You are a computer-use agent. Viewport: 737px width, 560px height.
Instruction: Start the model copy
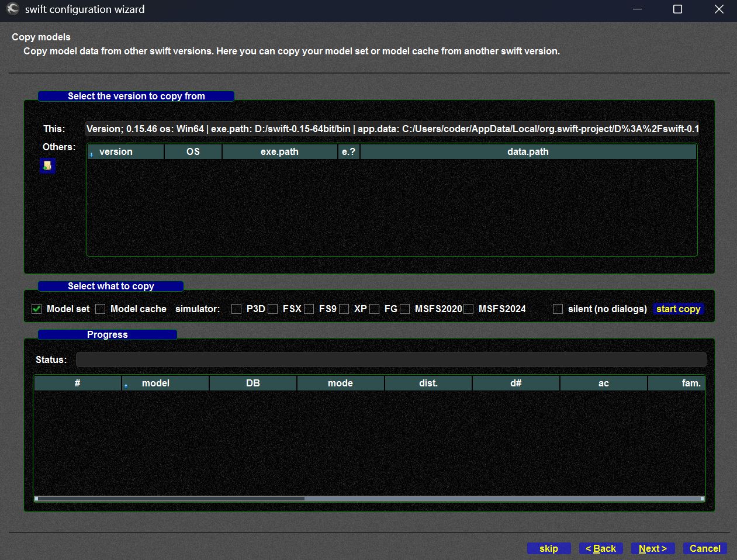[678, 309]
